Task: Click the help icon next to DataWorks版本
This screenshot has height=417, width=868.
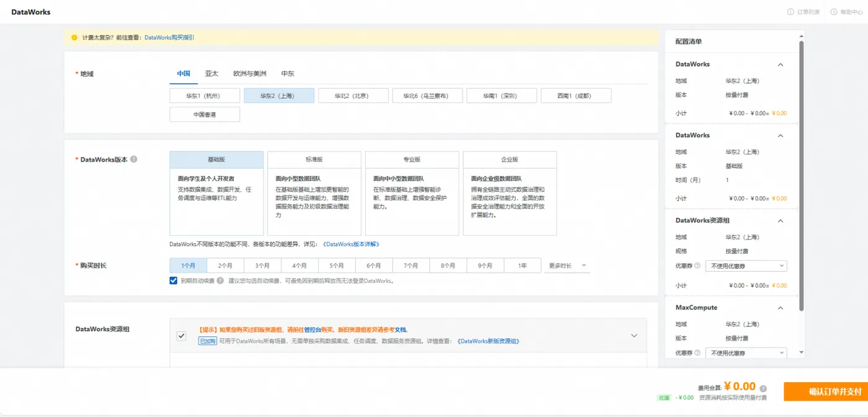Action: pyautogui.click(x=134, y=159)
